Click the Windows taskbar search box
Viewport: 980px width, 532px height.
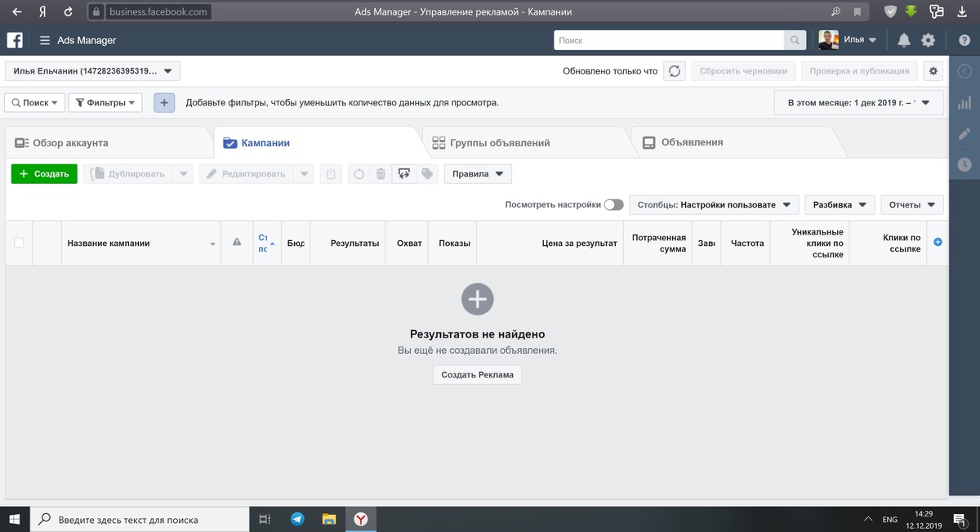pos(140,519)
